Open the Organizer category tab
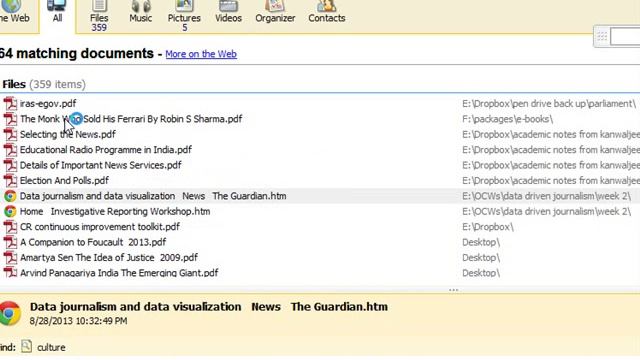 click(275, 12)
